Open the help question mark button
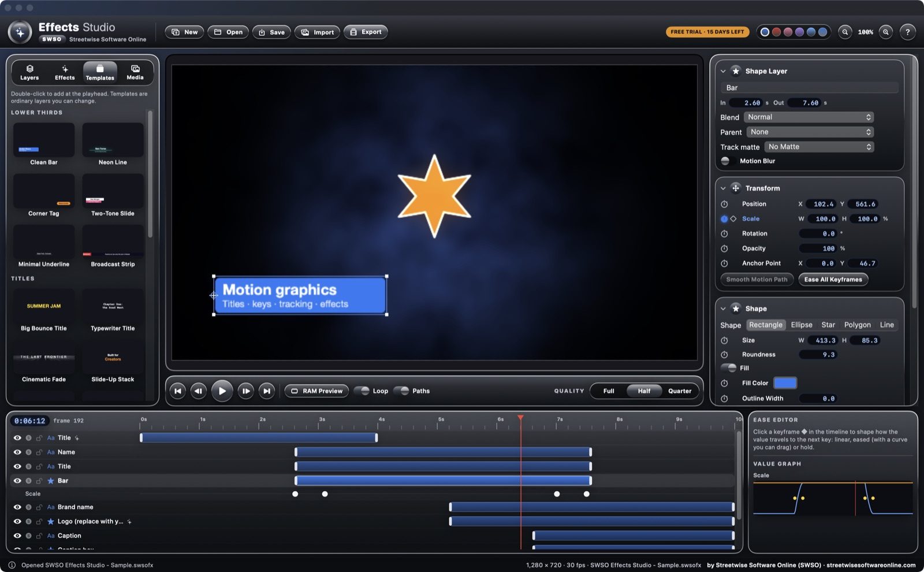The width and height of the screenshot is (924, 572). click(x=907, y=32)
